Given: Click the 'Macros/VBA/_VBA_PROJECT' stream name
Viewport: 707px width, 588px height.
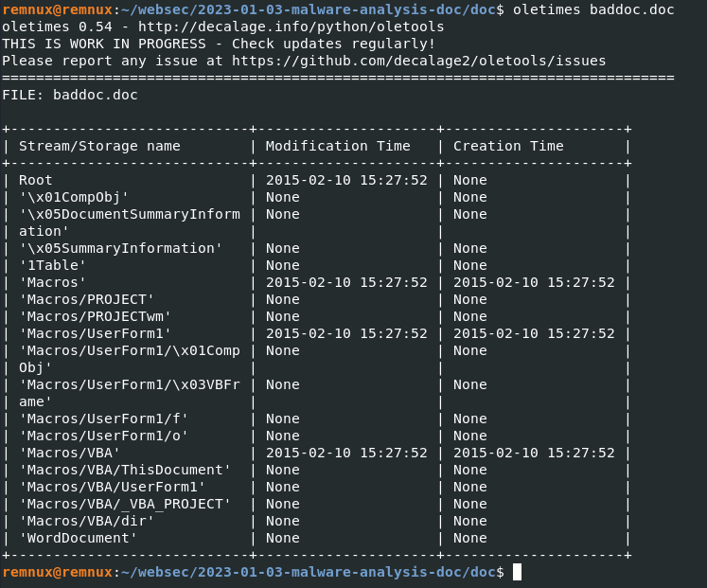Looking at the screenshot, I should coord(125,504).
